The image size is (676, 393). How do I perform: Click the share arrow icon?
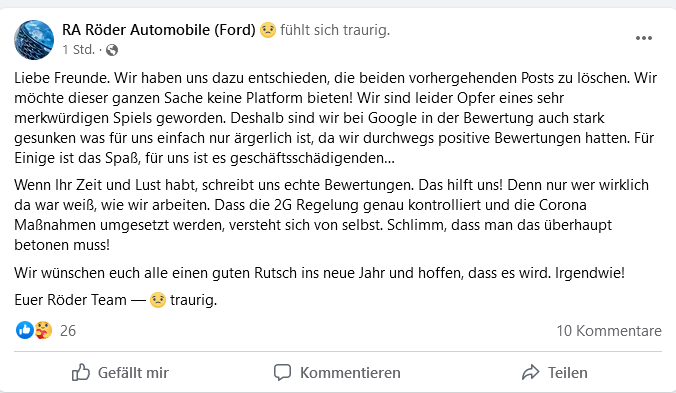pos(531,372)
